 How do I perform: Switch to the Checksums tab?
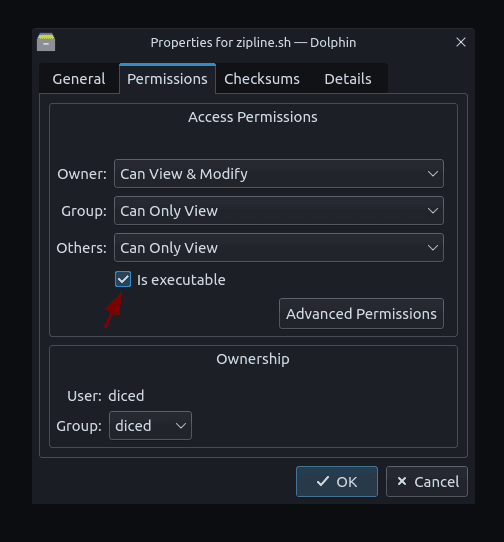[x=262, y=79]
